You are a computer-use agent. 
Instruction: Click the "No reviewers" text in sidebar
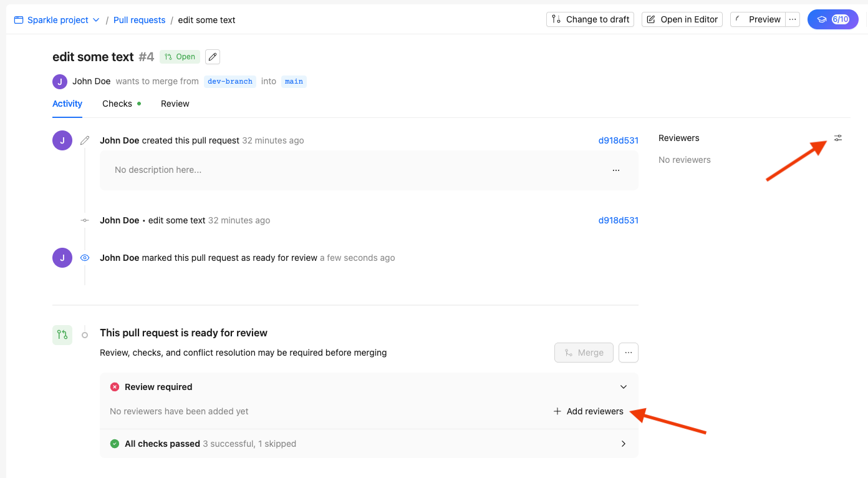click(685, 160)
